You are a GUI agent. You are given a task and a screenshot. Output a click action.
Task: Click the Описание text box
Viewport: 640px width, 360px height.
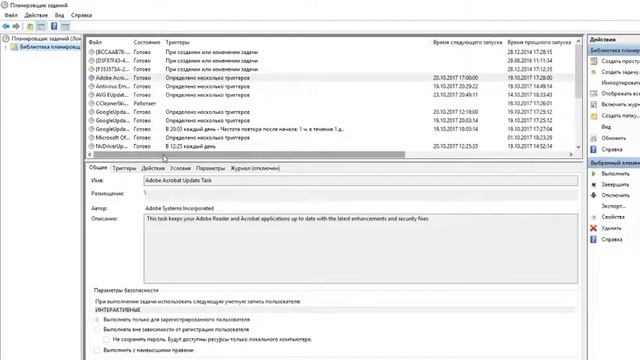tap(361, 249)
